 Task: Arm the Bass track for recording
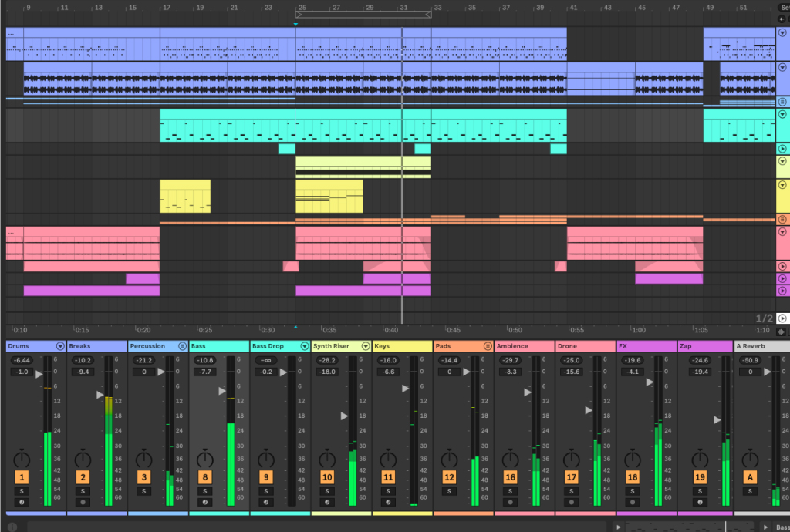pyautogui.click(x=205, y=502)
